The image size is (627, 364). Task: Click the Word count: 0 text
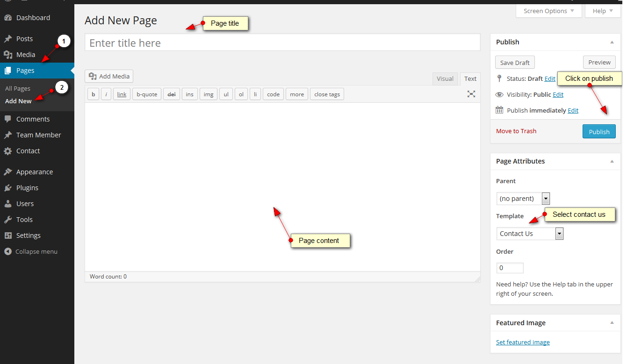pos(108,277)
